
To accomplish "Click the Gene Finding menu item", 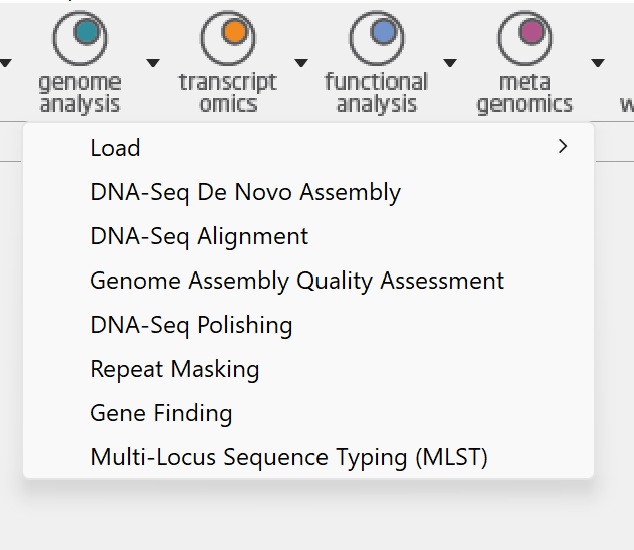I will (161, 413).
